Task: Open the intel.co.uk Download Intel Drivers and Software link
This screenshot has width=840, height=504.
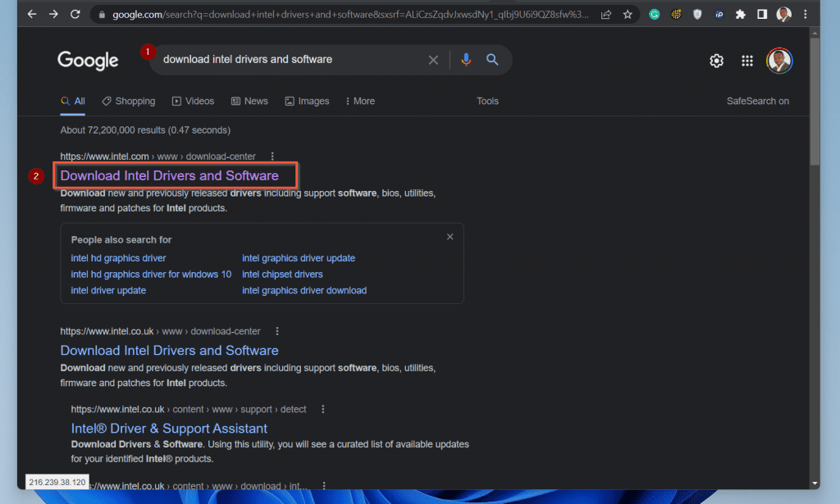Action: pyautogui.click(x=169, y=351)
